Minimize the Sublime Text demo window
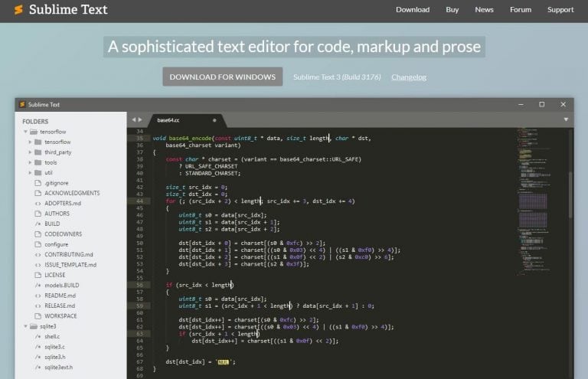The width and height of the screenshot is (588, 379). pyautogui.click(x=521, y=105)
